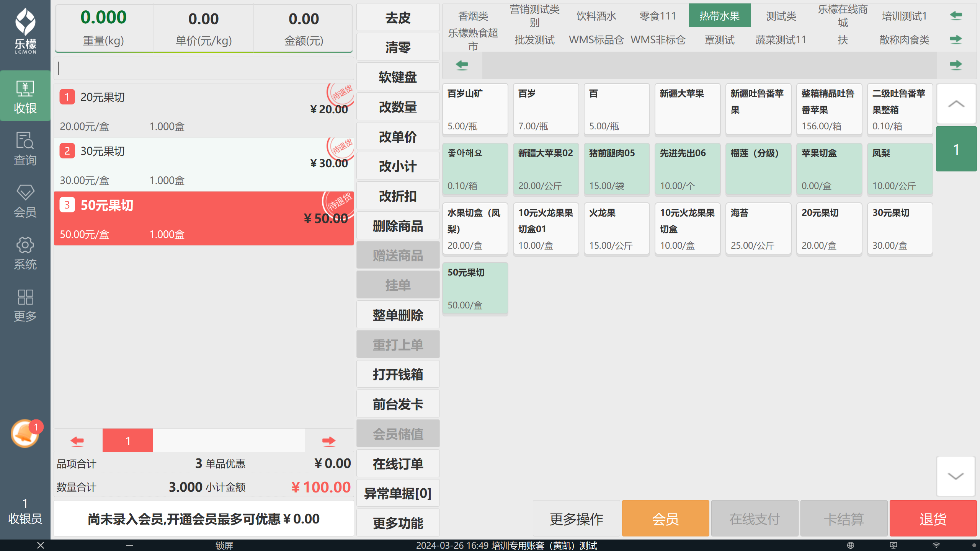Image resolution: width=980 pixels, height=551 pixels.
Task: Add product 百岁山矿 5.00/瓶
Action: click(x=475, y=109)
